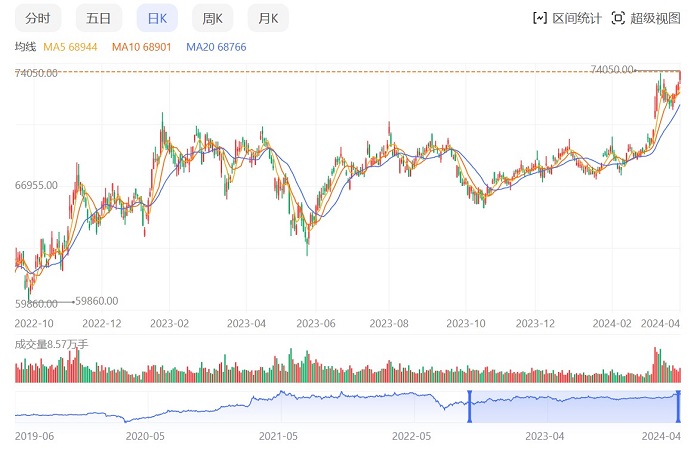Toggle the MA20 moving average label
This screenshot has height=453, width=700.
click(214, 47)
